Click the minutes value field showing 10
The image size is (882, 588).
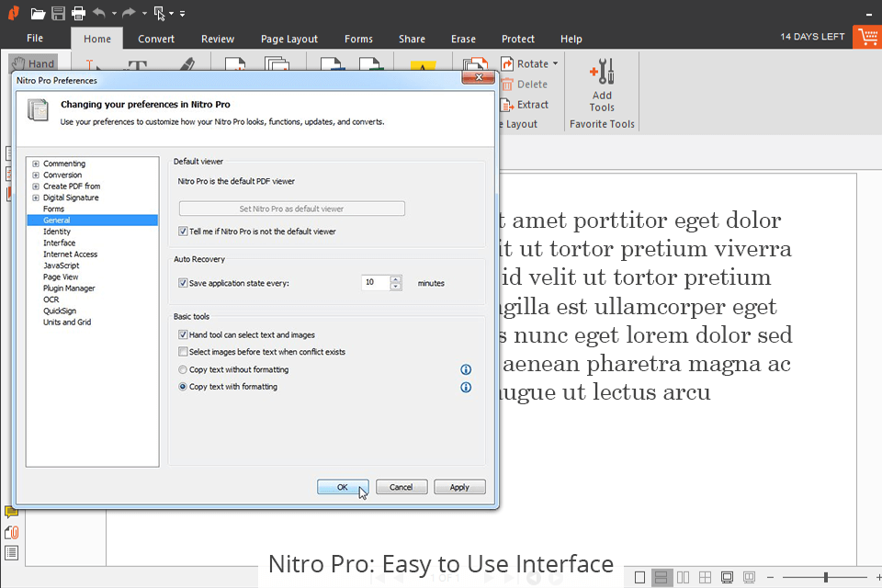tap(376, 282)
